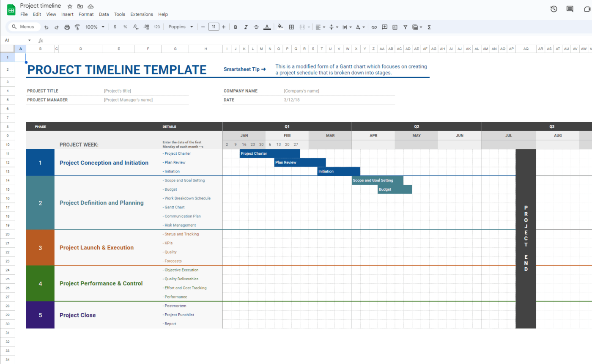Click the Print icon
592x364 pixels.
[67, 27]
